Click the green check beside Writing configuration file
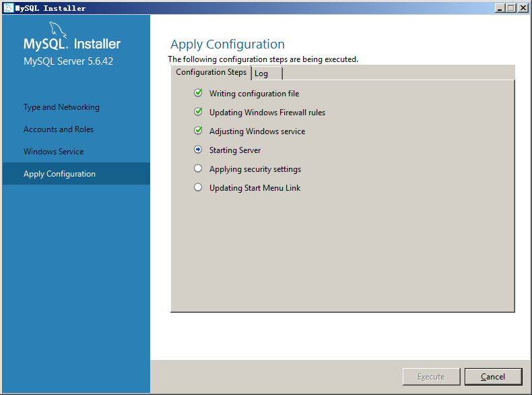The width and height of the screenshot is (532, 395). [x=198, y=93]
